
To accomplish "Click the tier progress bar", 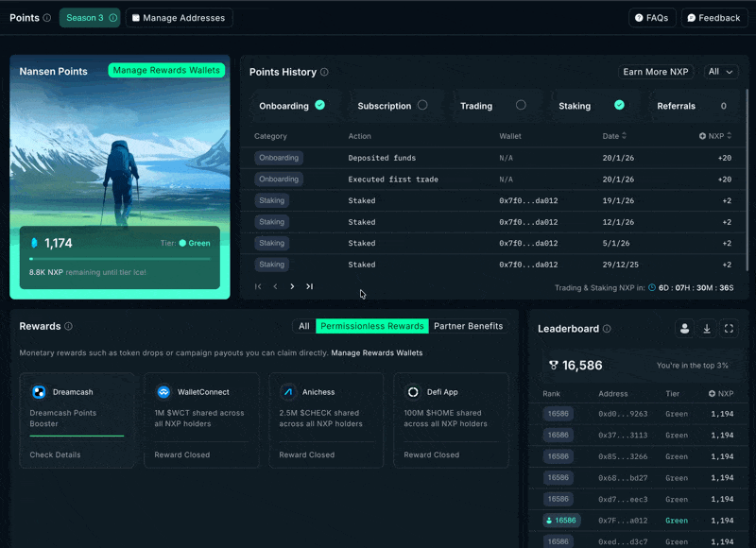I will pyautogui.click(x=120, y=258).
